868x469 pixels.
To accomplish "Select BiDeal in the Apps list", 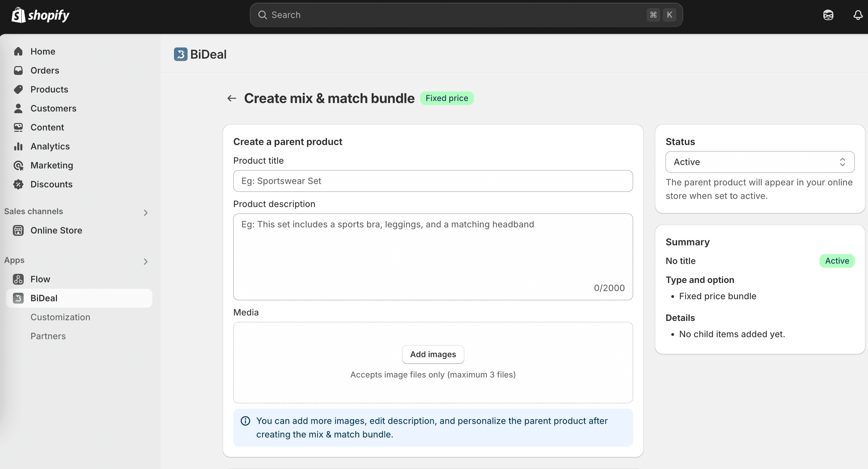I will click(79, 298).
